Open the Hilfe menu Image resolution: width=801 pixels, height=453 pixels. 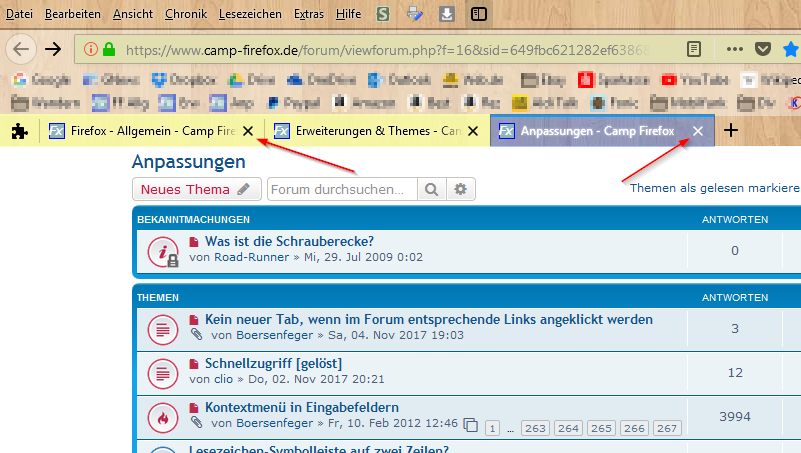(x=348, y=14)
